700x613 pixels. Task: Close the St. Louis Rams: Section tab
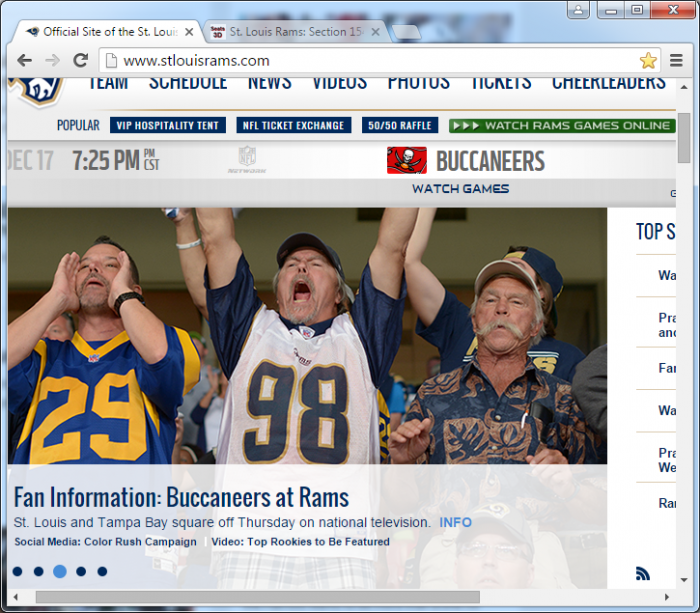click(375, 32)
